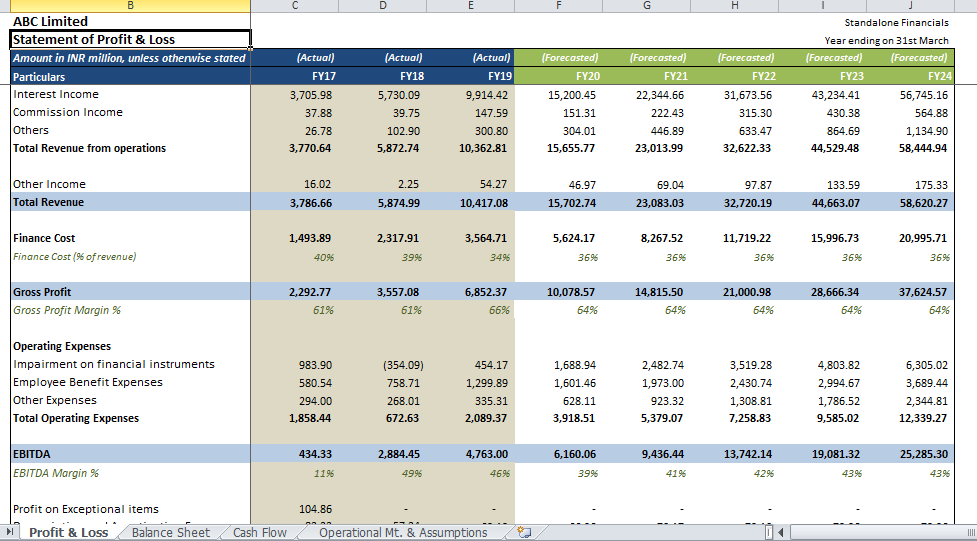Select Total Revenue FY20 value 15,702.74
This screenshot has height=541, width=977.
pyautogui.click(x=571, y=203)
